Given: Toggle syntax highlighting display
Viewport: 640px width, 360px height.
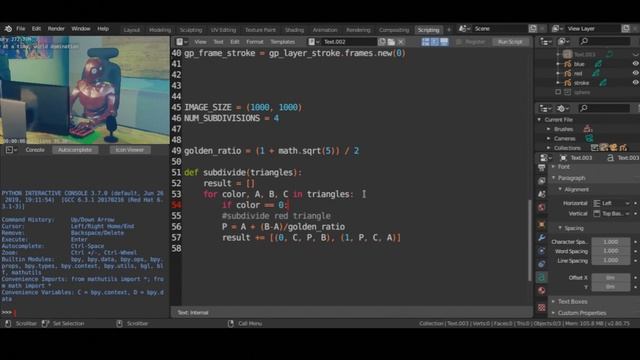Looking at the screenshot, I should [444, 42].
